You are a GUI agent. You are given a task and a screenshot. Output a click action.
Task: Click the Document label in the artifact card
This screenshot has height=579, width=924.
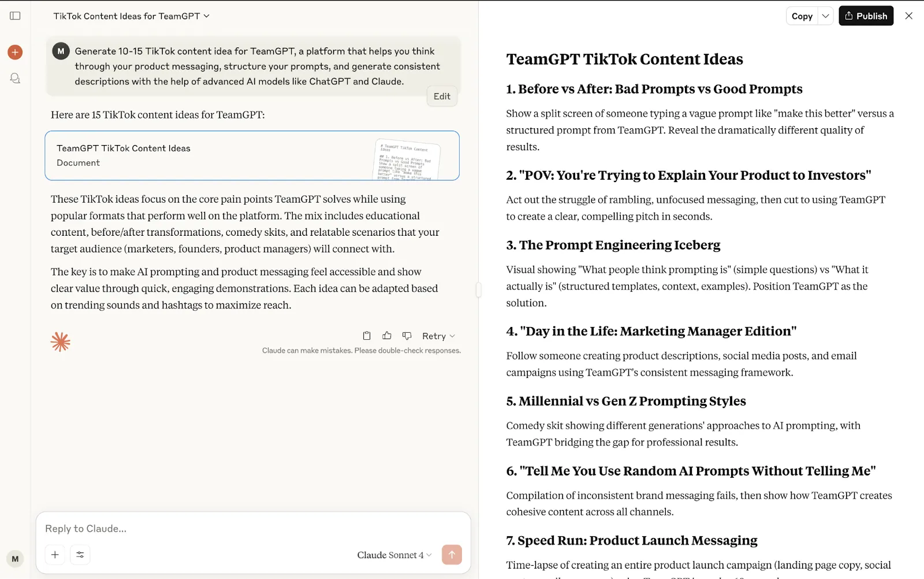click(x=78, y=163)
